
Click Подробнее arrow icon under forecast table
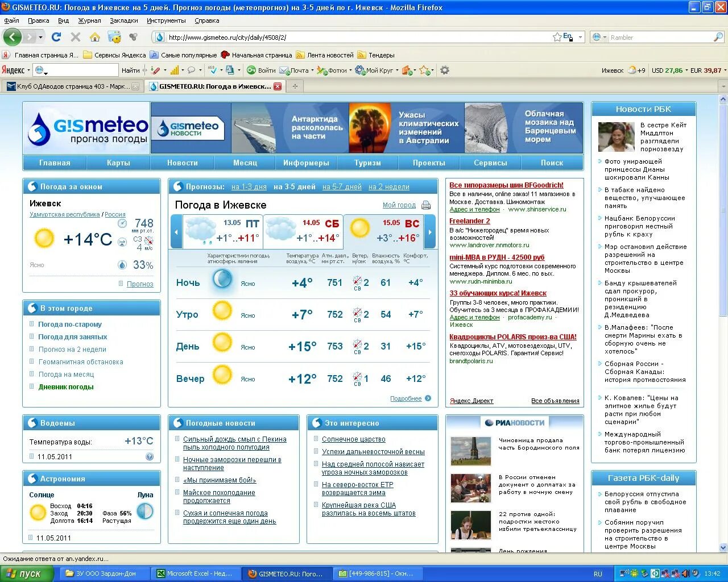pos(428,398)
